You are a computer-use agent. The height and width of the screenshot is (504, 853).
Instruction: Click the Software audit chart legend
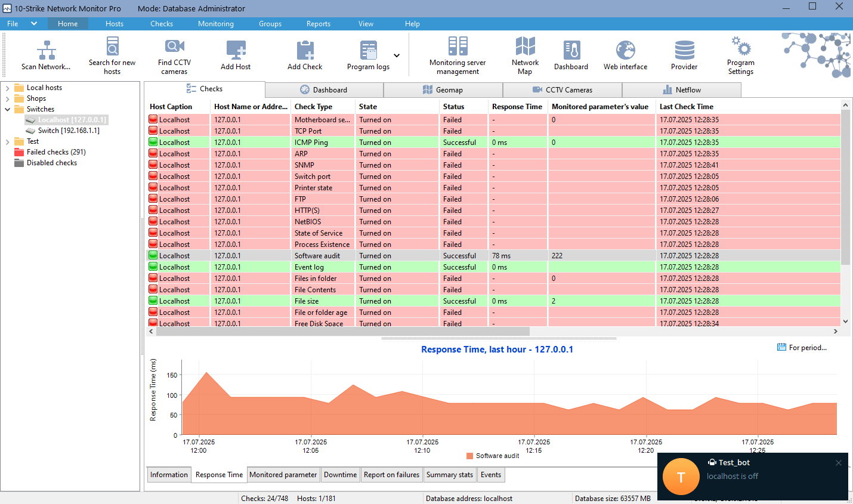[x=493, y=456]
